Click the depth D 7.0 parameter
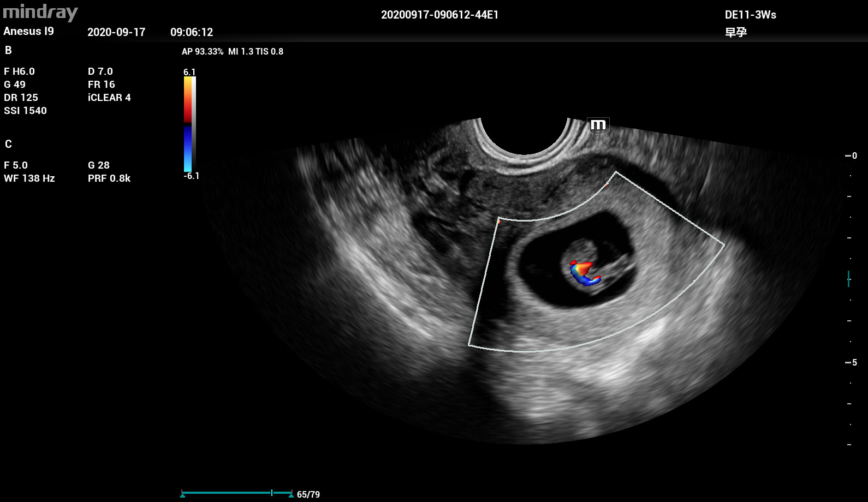The width and height of the screenshot is (868, 502). (100, 71)
